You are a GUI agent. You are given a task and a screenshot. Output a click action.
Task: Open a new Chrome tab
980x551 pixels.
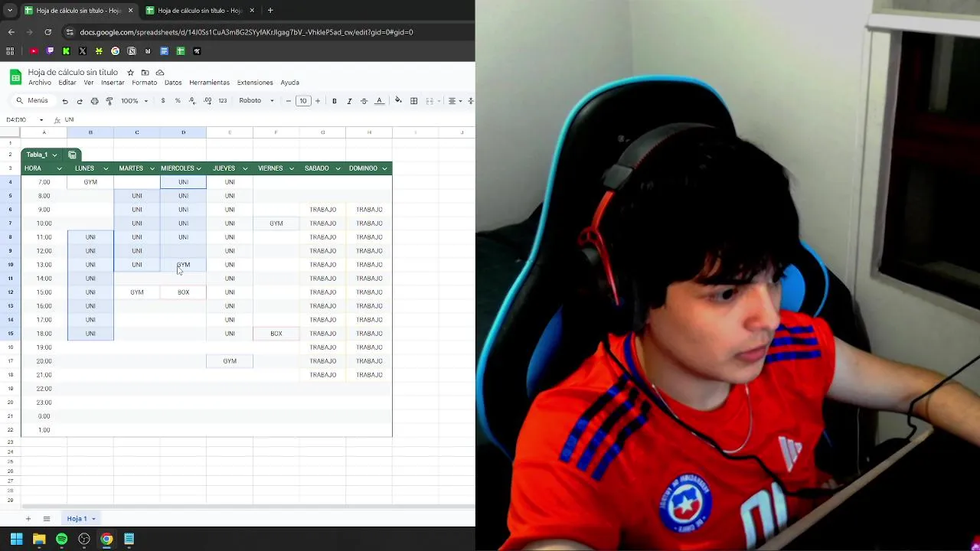click(270, 11)
